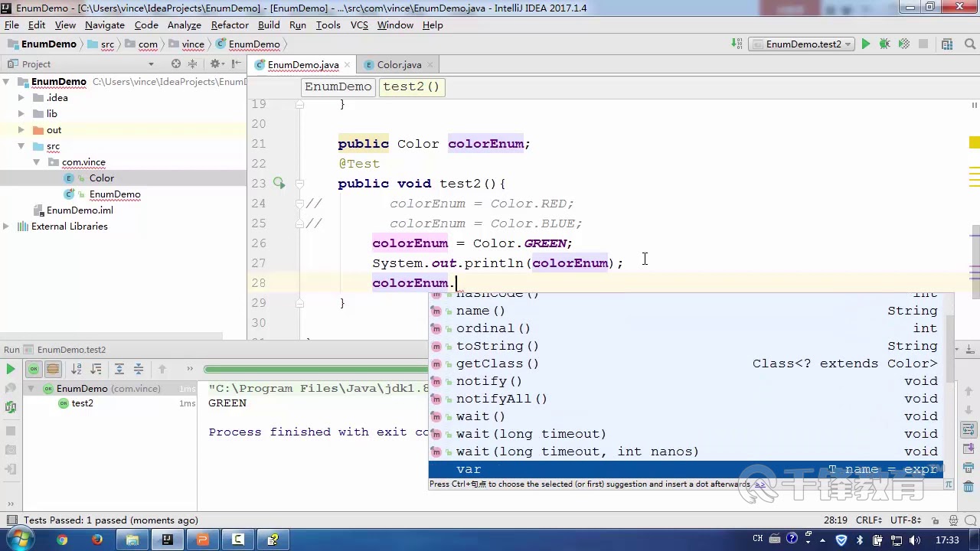This screenshot has width=980, height=551.
Task: Collapse all test results
Action: tap(139, 369)
